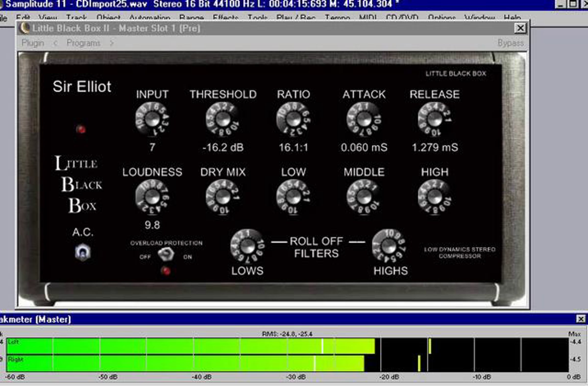Click the Max value "-4.4"
Viewport: 588px width, 386px height.
click(x=576, y=342)
